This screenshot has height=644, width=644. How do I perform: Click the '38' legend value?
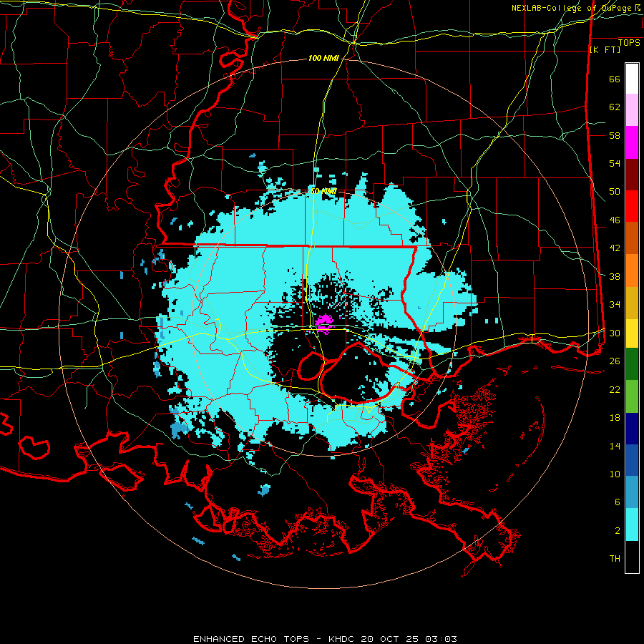(x=615, y=276)
